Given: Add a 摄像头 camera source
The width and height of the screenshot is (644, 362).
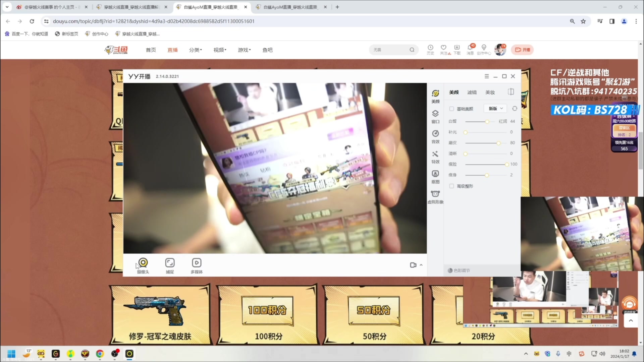Looking at the screenshot, I should (143, 266).
